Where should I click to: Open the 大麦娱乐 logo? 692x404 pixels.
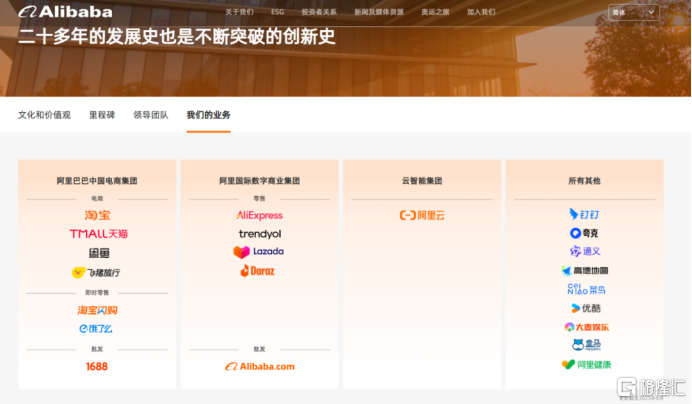(587, 327)
